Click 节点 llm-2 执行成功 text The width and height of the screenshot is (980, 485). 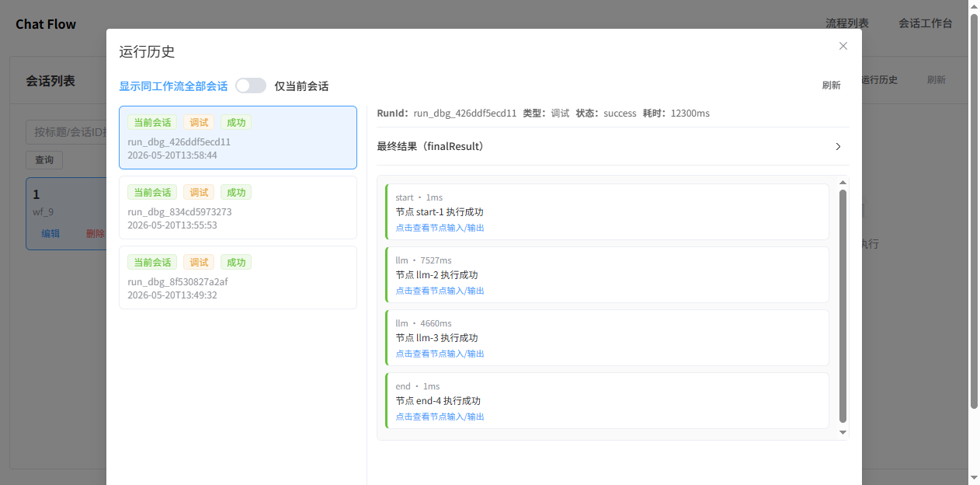(x=436, y=275)
